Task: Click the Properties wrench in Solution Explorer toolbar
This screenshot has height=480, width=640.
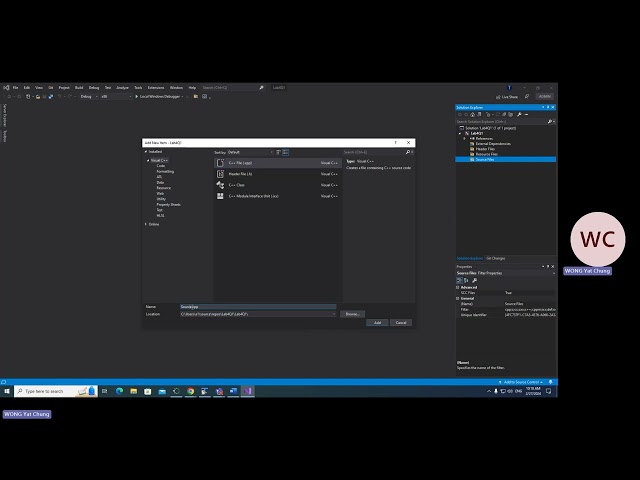Action: (519, 114)
